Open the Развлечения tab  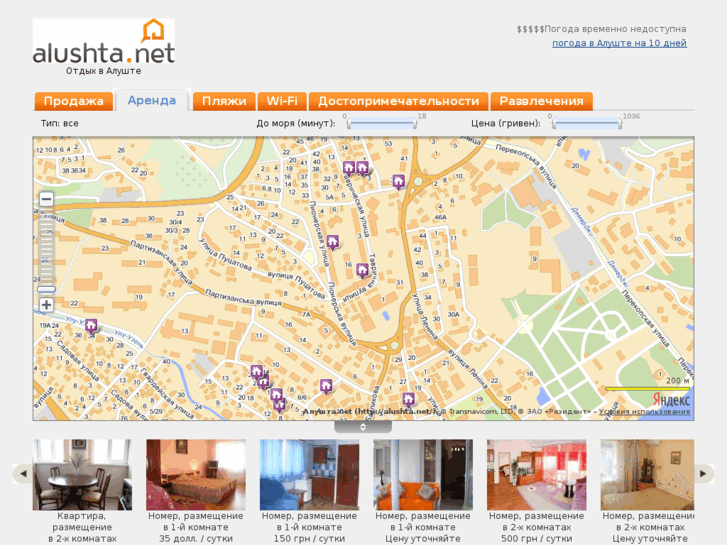coord(542,101)
